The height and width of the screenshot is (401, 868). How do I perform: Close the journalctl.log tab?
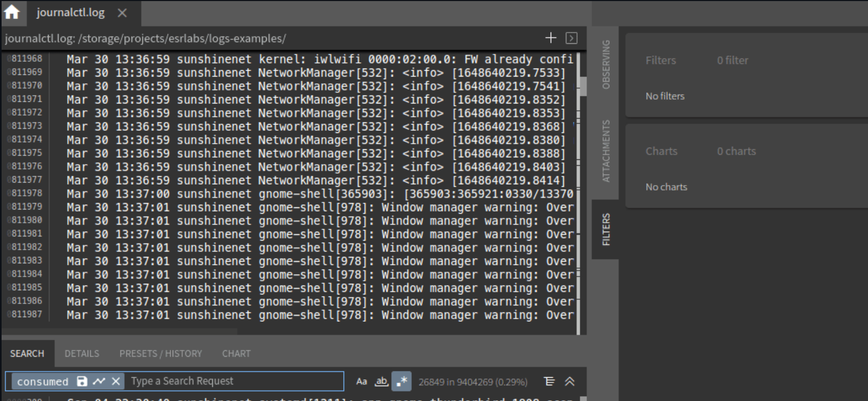(122, 13)
